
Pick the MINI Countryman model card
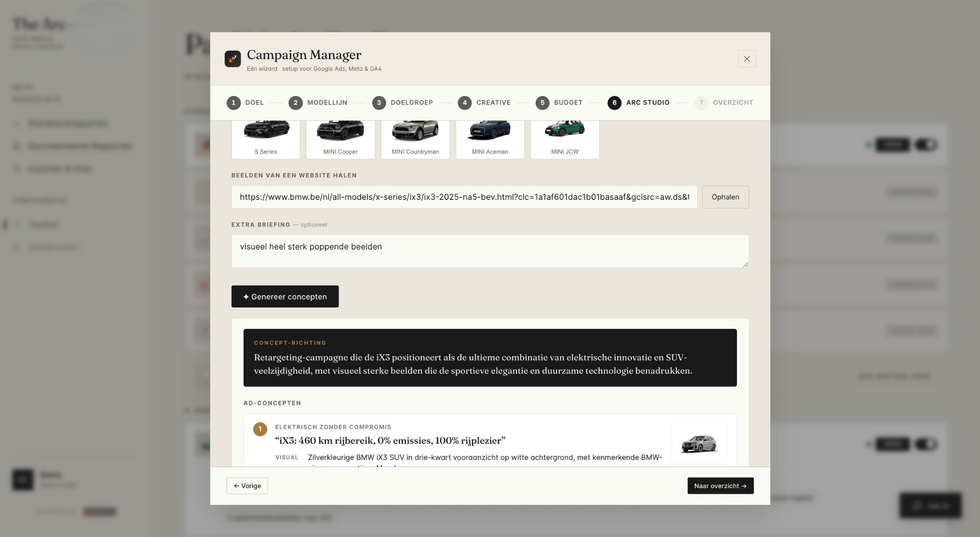pos(415,139)
